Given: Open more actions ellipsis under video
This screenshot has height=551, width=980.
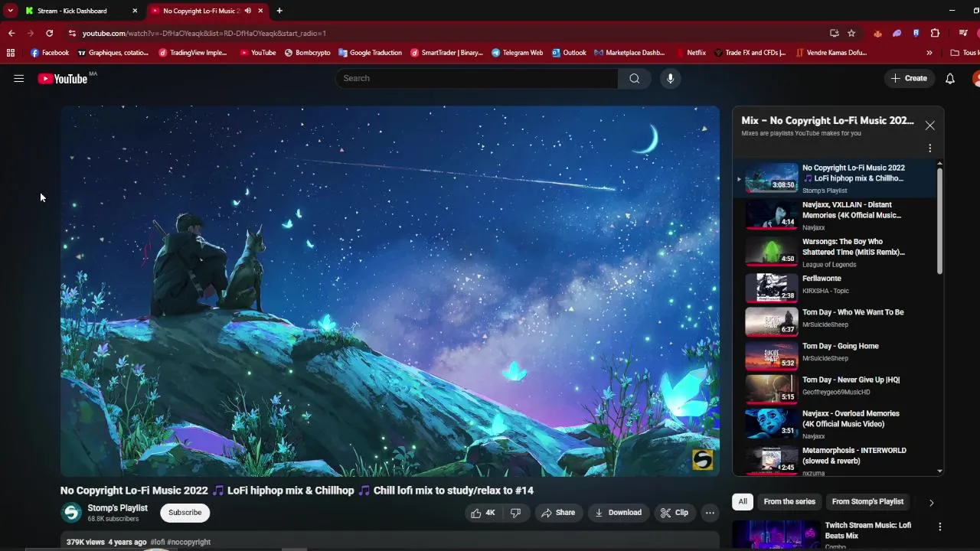Looking at the screenshot, I should pos(710,513).
